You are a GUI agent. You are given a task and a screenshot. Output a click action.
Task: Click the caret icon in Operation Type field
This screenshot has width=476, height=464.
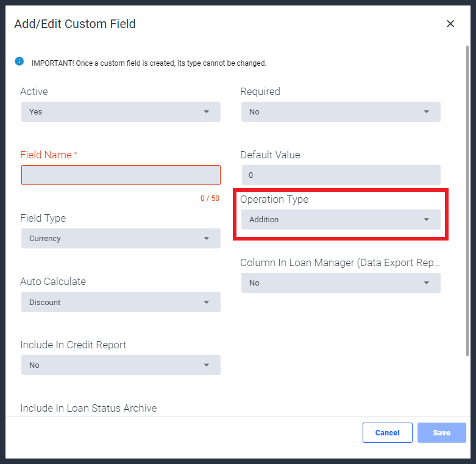427,219
